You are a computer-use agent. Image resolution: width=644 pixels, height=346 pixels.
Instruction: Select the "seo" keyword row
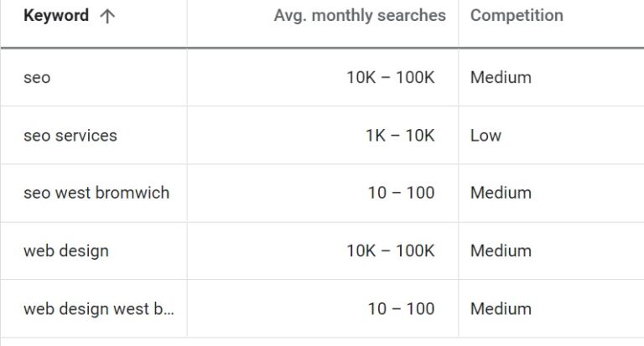click(x=37, y=78)
